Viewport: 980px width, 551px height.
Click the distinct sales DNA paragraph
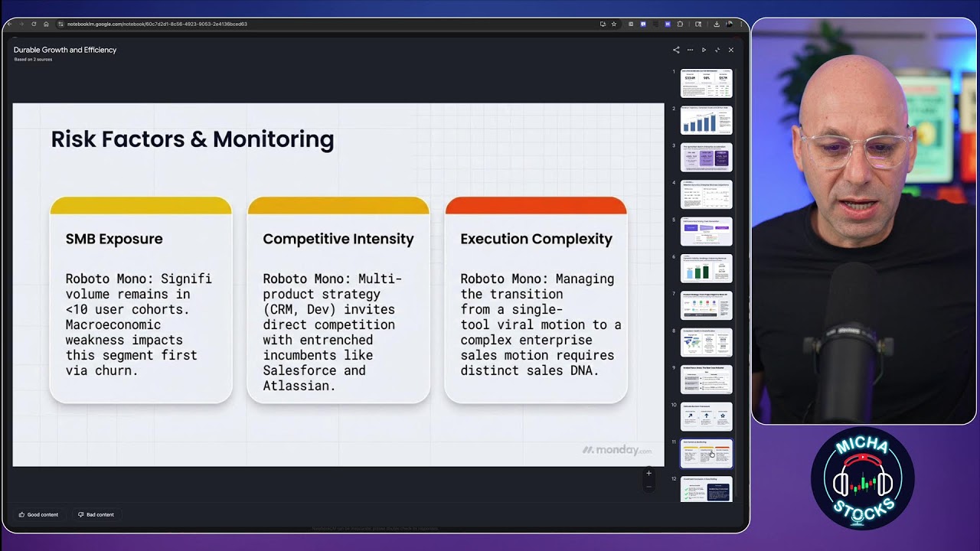[x=541, y=324]
